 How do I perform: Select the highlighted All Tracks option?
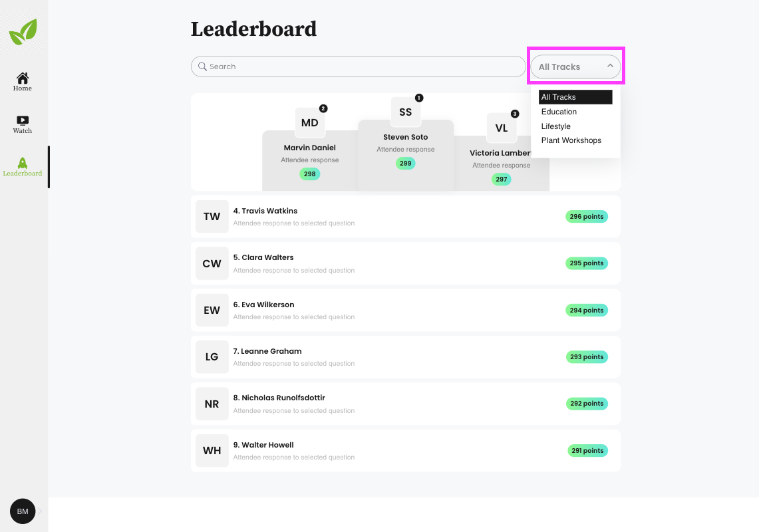(575, 97)
